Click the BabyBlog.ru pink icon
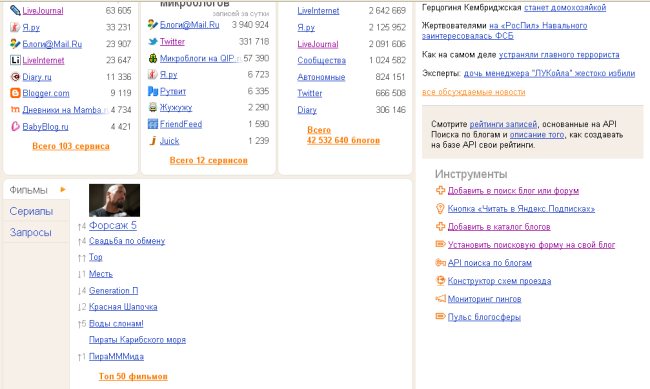Image resolution: width=650 pixels, height=389 pixels. pos(15,126)
